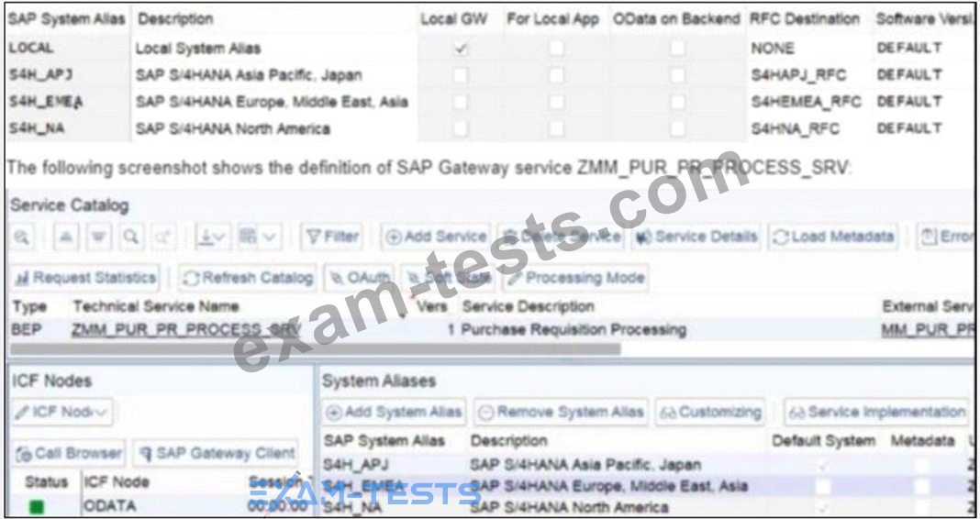Toggle Default System checkbox for S4H_EMEA alias
The image size is (980, 519).
click(x=823, y=486)
